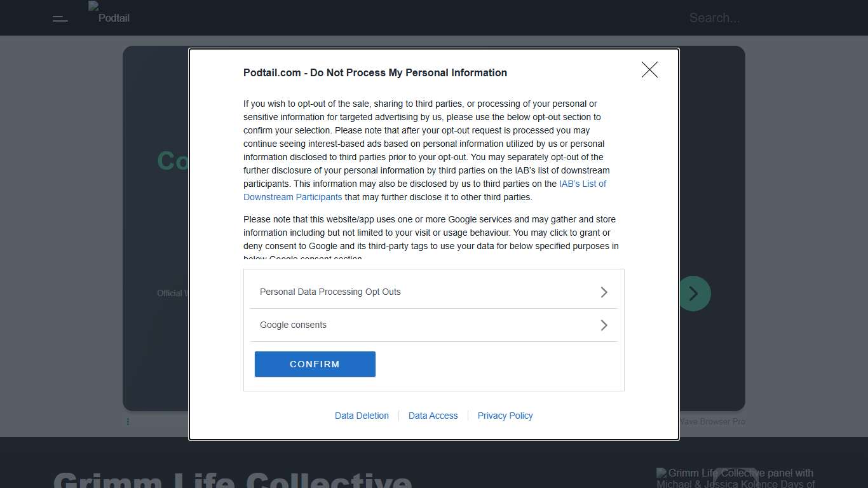The height and width of the screenshot is (488, 868).
Task: Click the green ad headline text
Action: point(172,161)
